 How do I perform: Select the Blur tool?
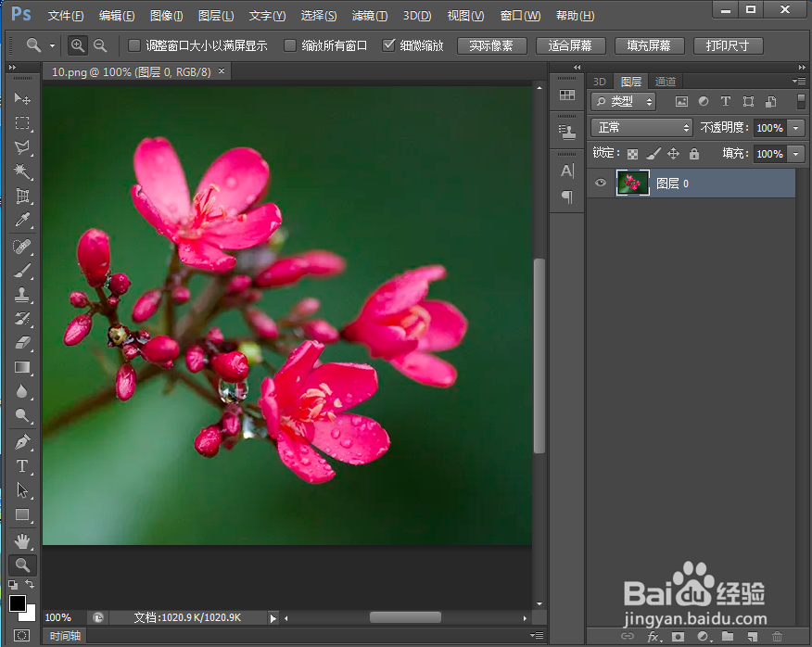pos(21,391)
